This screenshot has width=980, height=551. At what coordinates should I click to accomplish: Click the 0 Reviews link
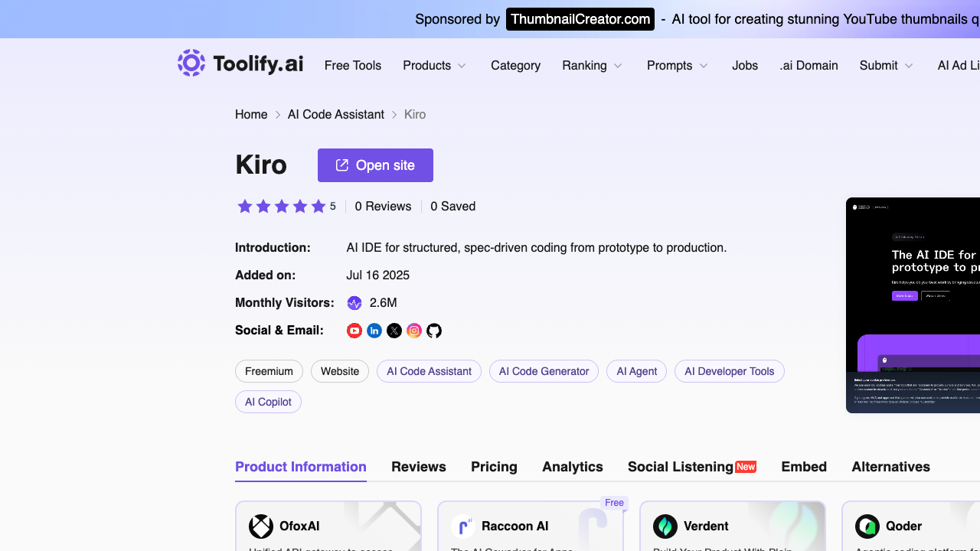coord(383,207)
